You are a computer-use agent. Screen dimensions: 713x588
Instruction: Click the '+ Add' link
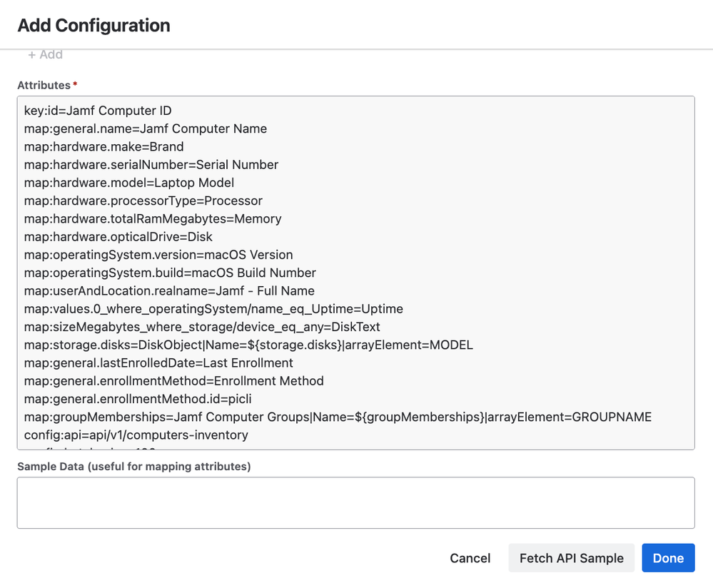[x=45, y=54]
